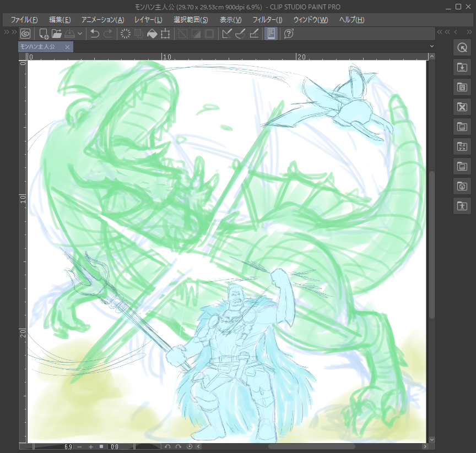476x453 pixels.
Task: Open the pose material palette icon
Action: tap(462, 206)
